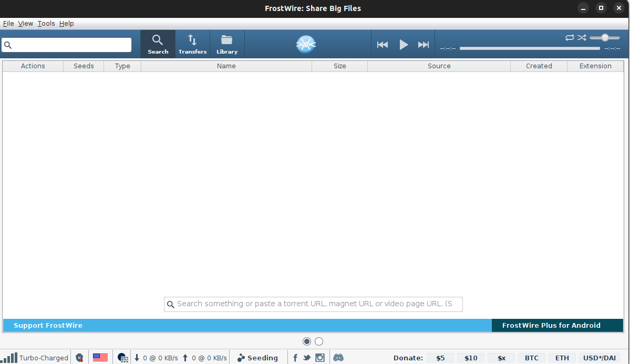This screenshot has height=364, width=630.
Task: Donate with ETH
Action: (x=562, y=358)
